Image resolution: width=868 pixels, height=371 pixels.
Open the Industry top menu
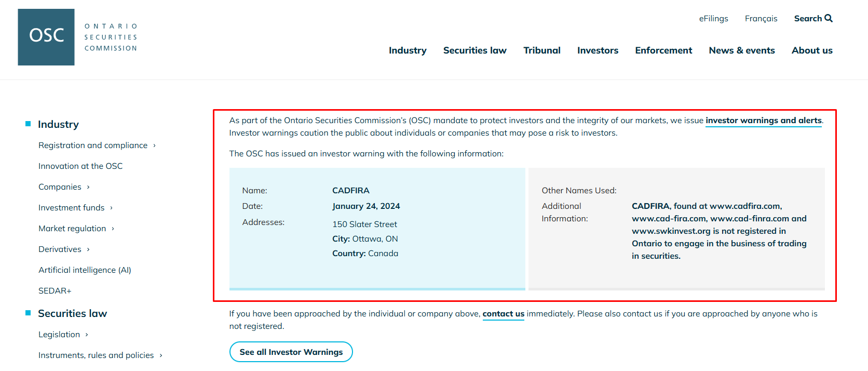tap(408, 50)
